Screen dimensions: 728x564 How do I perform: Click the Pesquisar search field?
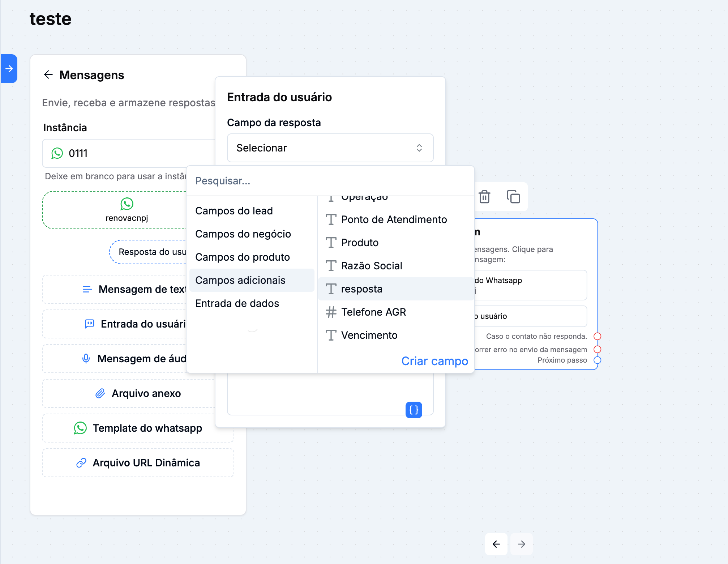330,181
